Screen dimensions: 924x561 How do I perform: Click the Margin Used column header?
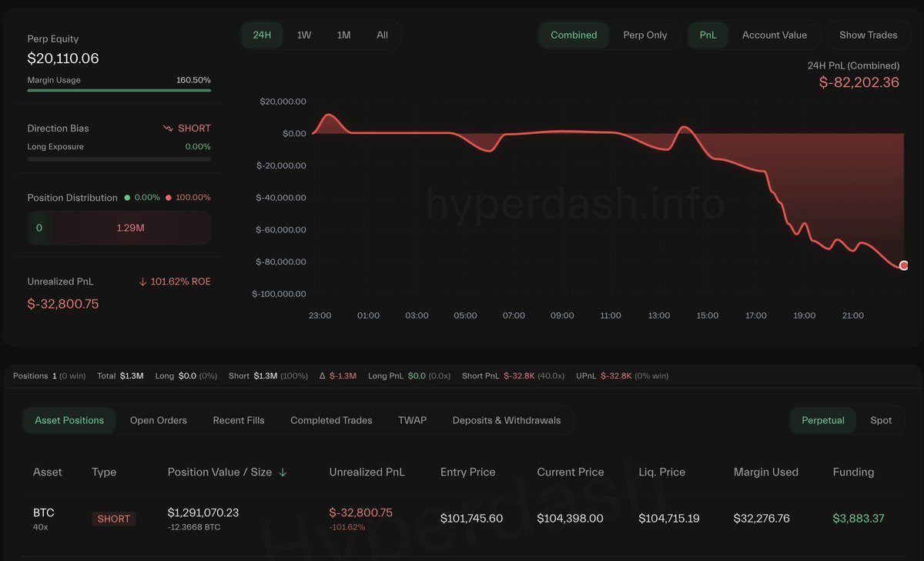point(765,472)
